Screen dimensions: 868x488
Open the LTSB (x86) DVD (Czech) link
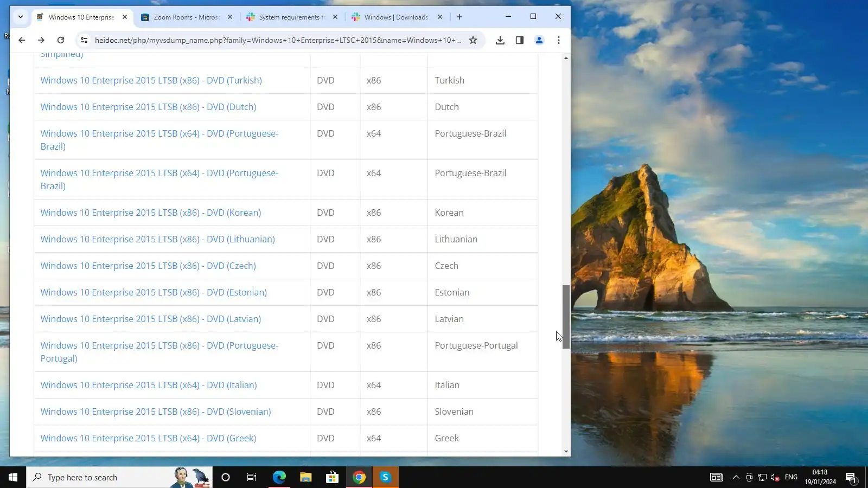[x=148, y=266]
